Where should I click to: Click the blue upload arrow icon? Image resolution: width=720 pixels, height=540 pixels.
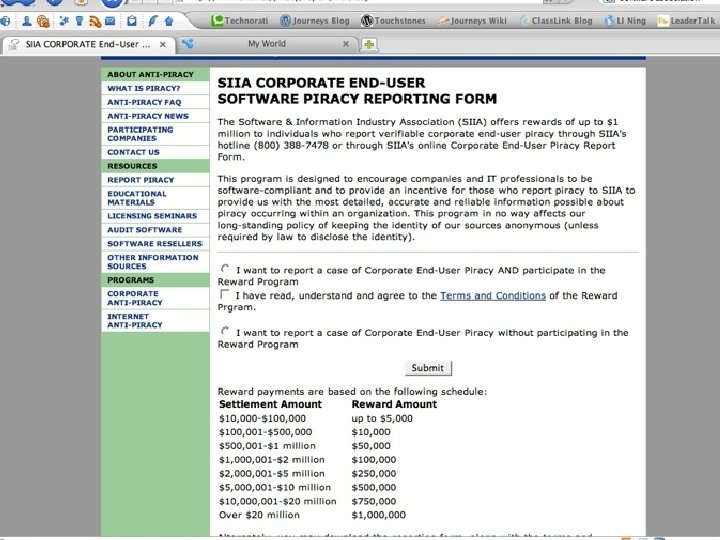pyautogui.click(x=169, y=21)
